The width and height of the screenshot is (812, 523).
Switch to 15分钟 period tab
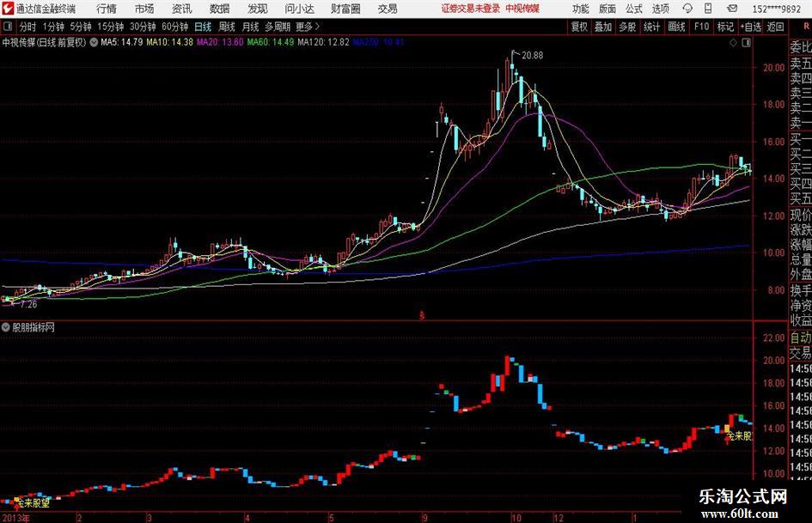pyautogui.click(x=110, y=27)
